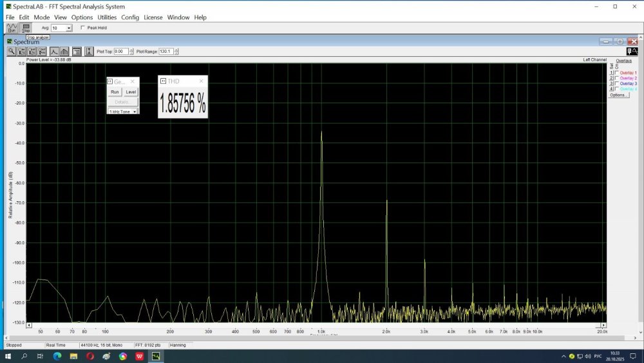This screenshot has width=644, height=363.
Task: Open the Utilities menu
Action: [107, 17]
